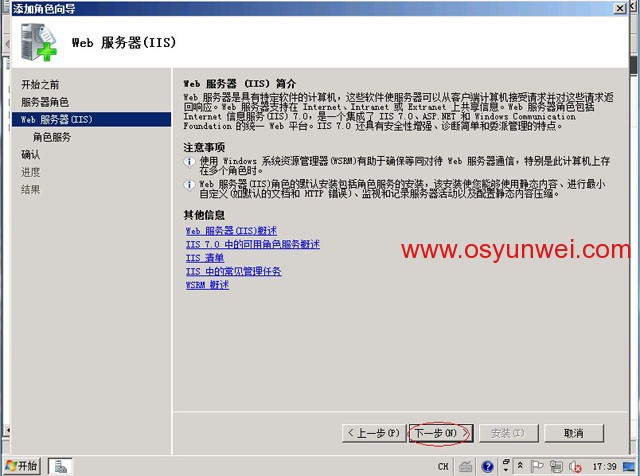Close the Add Roles Wizard window
Image resolution: width=640 pixels, height=476 pixels.
pyautogui.click(x=620, y=8)
